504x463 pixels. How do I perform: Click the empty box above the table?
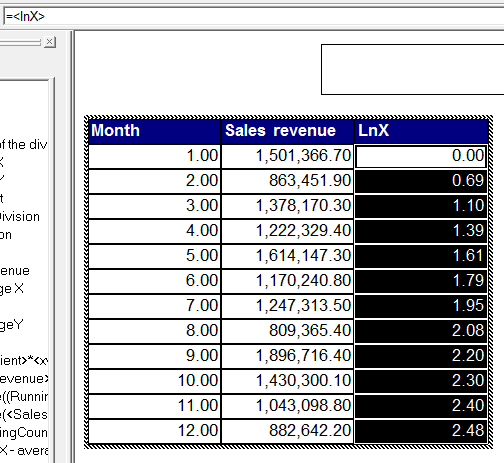(x=413, y=69)
